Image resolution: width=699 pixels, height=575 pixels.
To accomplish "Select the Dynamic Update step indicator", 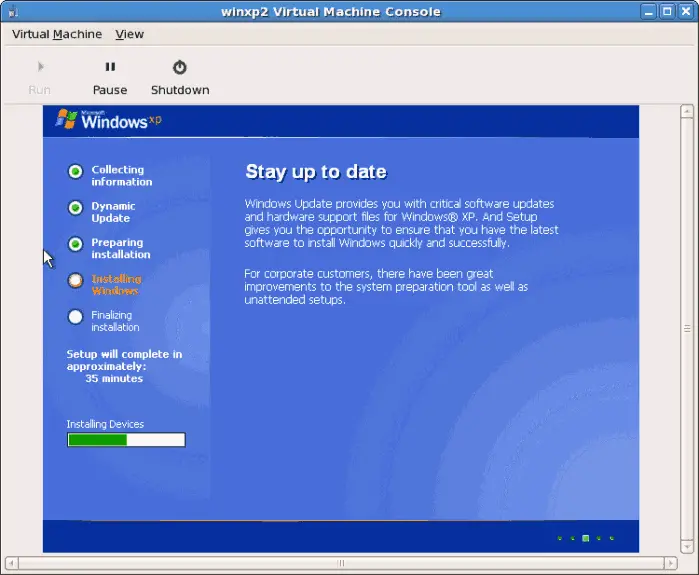I will 75,208.
